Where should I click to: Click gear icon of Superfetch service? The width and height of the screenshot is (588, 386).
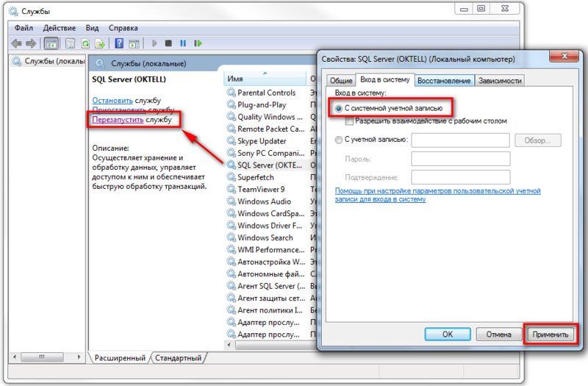231,177
